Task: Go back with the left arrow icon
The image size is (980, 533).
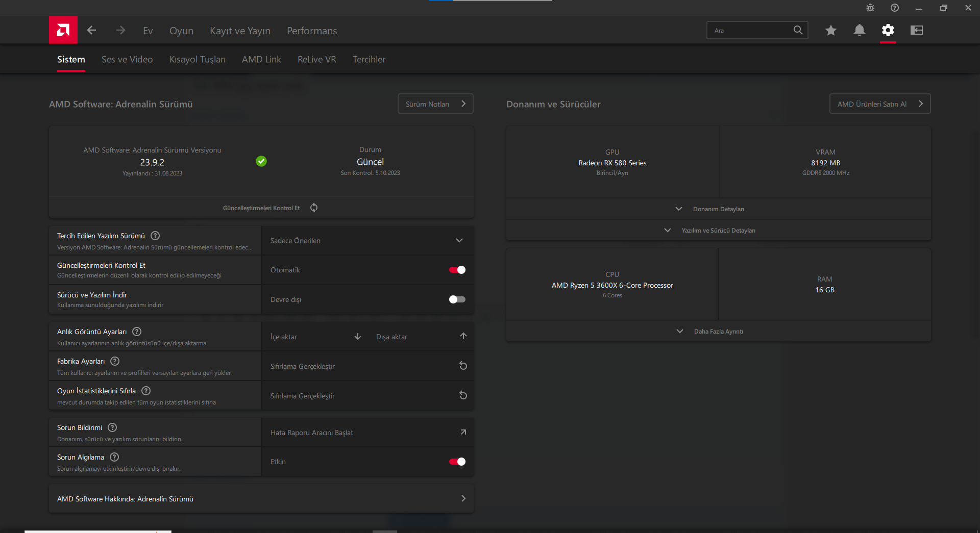Action: (x=92, y=31)
